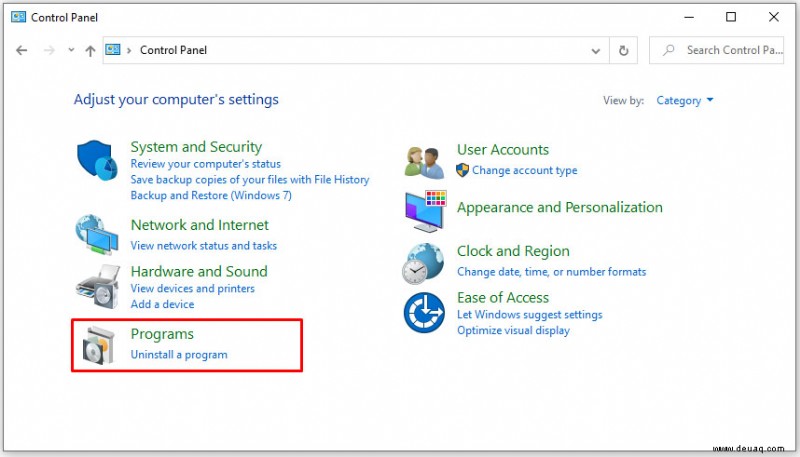800x457 pixels.
Task: Open Ease of Access category
Action: point(503,297)
